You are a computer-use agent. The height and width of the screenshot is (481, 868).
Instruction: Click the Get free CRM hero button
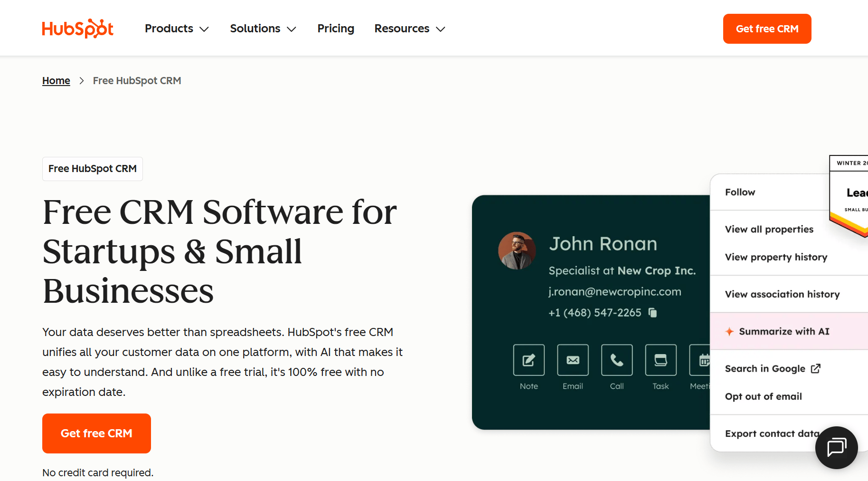click(96, 433)
